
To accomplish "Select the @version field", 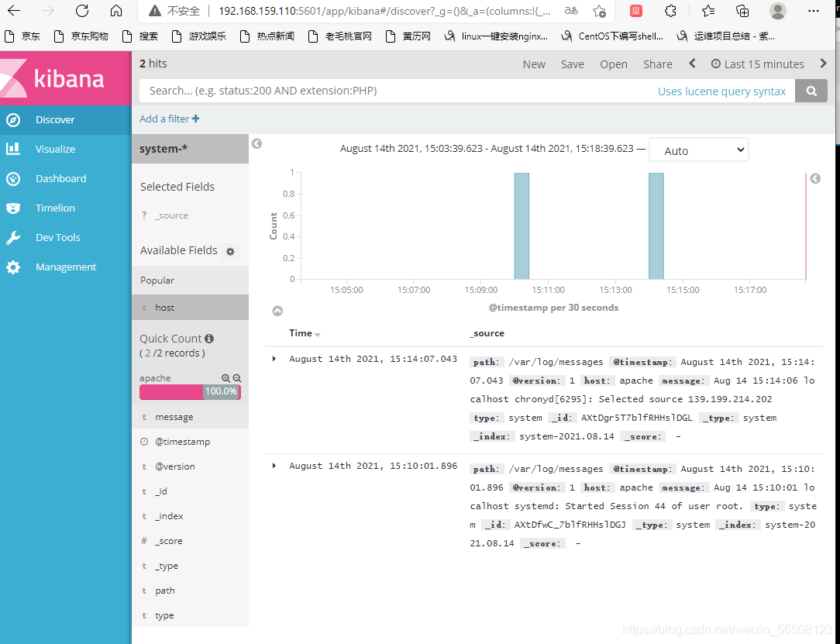I will (190, 467).
